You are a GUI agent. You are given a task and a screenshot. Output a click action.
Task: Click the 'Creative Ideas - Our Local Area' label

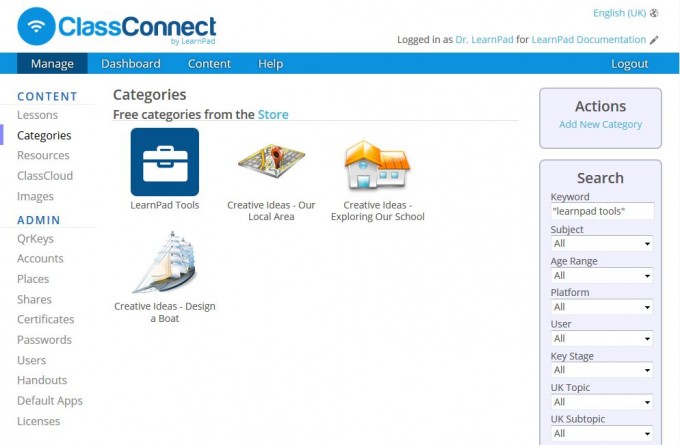point(271,211)
